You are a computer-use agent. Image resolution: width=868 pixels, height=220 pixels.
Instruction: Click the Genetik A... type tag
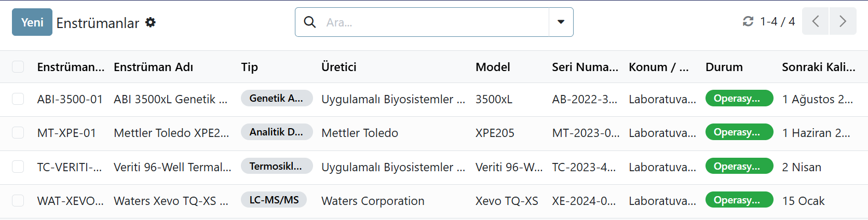[277, 98]
